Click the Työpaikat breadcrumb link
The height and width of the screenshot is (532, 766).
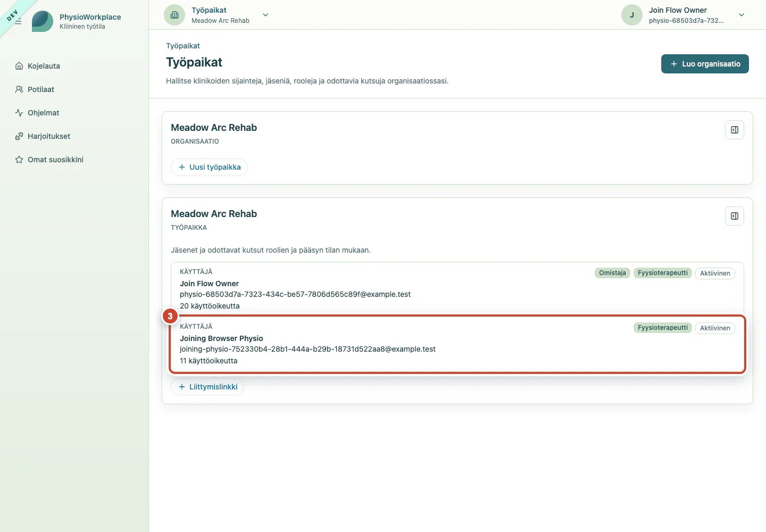point(183,46)
